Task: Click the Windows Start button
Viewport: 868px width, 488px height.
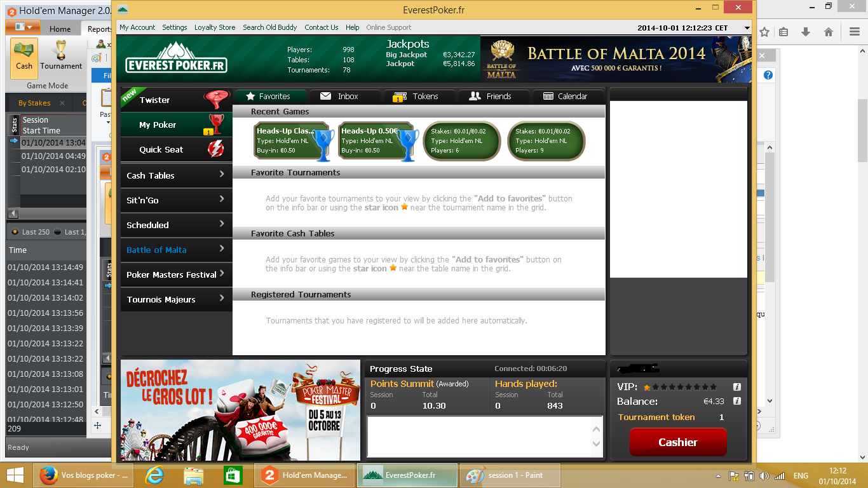Action: click(x=15, y=475)
